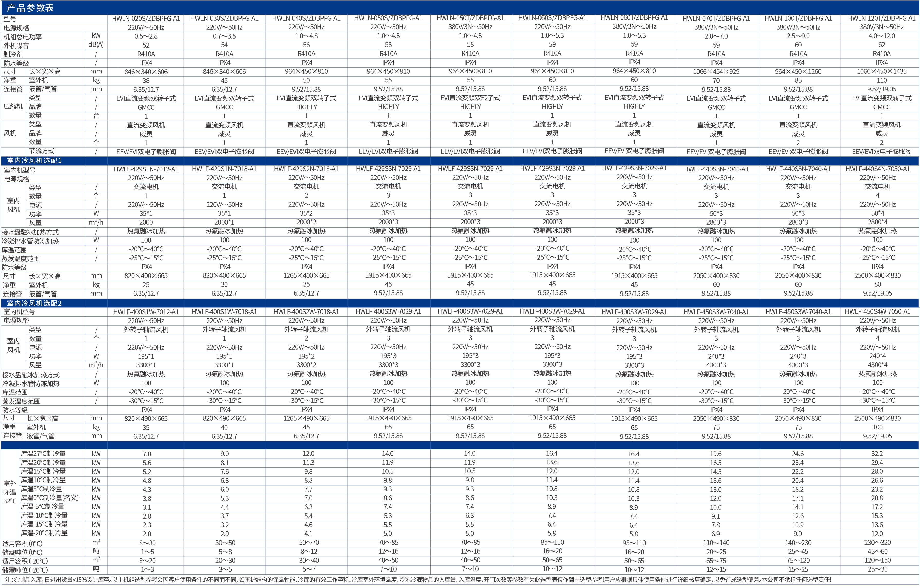The width and height of the screenshot is (920, 588).
Task: Click the 室内冷风机选配1 section header
Action: coord(34,160)
